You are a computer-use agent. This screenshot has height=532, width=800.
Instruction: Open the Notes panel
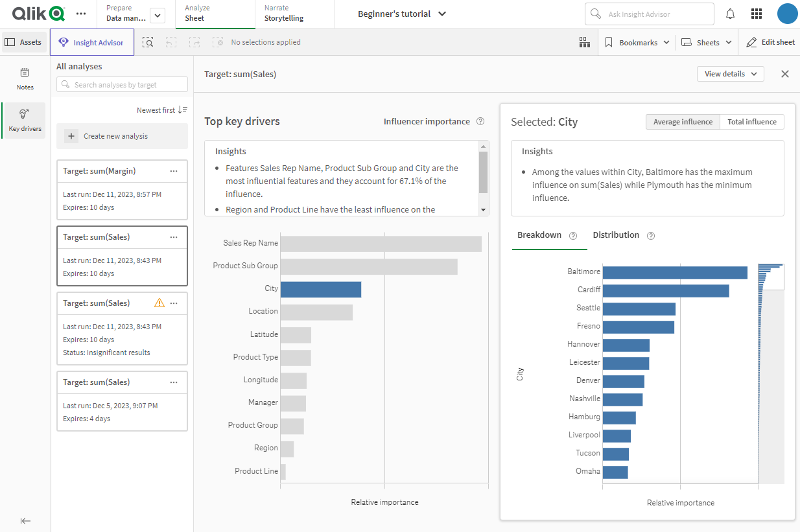tap(24, 78)
